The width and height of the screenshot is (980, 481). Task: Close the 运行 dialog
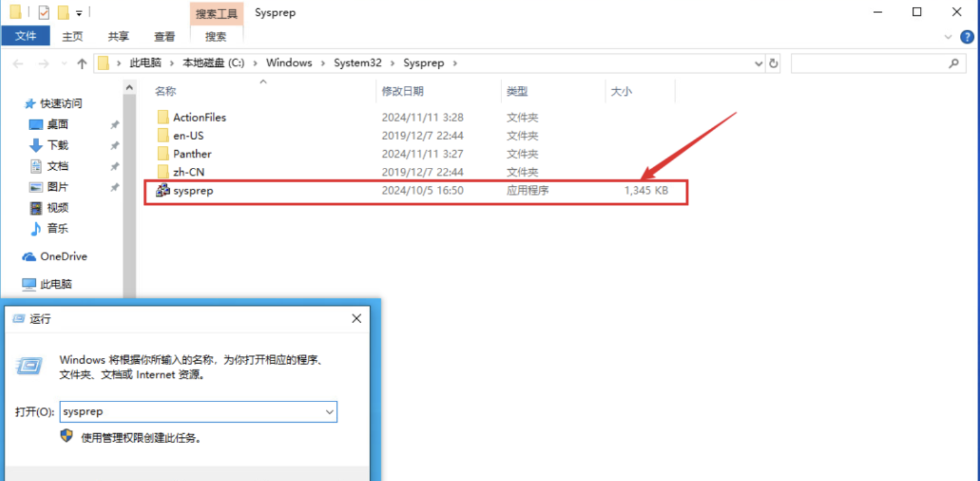(x=356, y=319)
